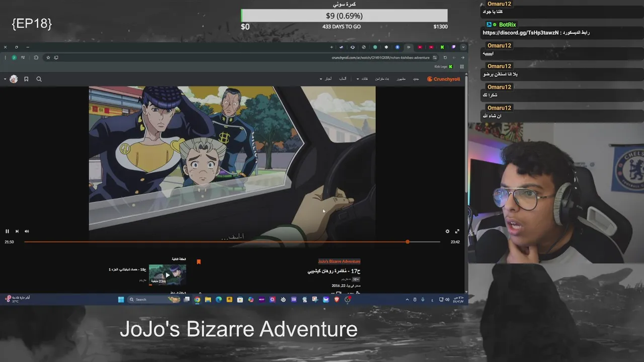This screenshot has width=644, height=362.
Task: Enter fullscreen on the video player
Action: (x=457, y=231)
